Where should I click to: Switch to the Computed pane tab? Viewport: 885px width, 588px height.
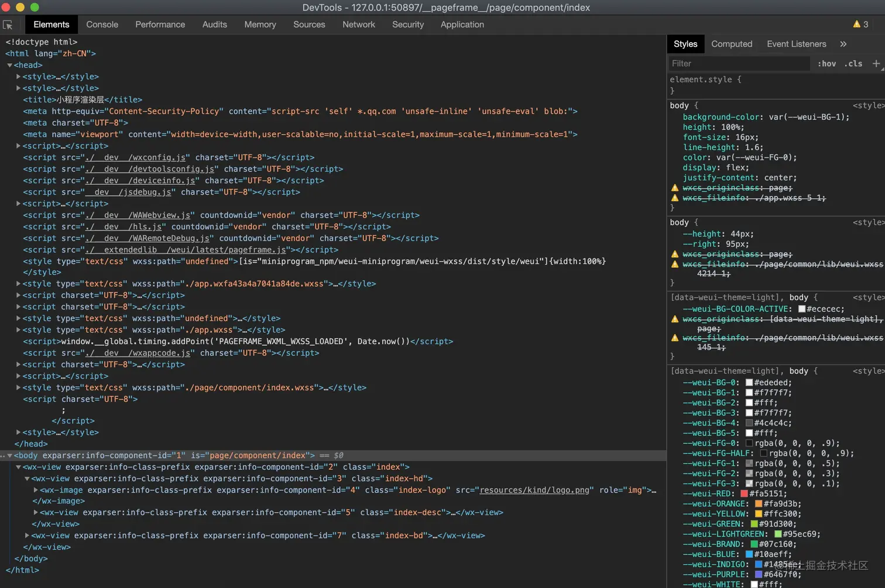point(732,44)
